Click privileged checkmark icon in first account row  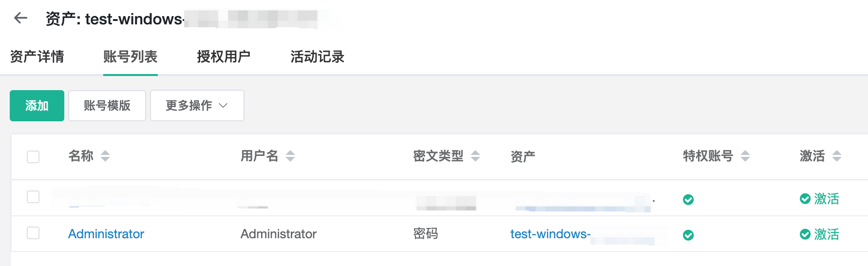pyautogui.click(x=688, y=200)
